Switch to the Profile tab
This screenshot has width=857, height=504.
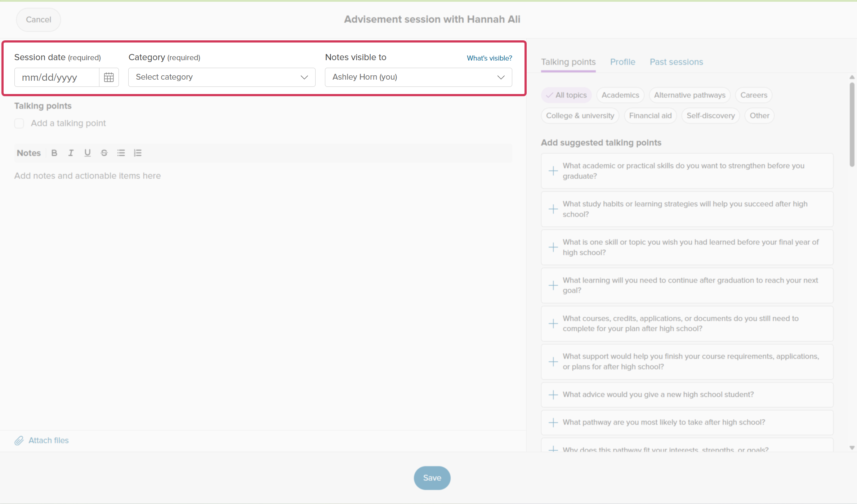[622, 62]
